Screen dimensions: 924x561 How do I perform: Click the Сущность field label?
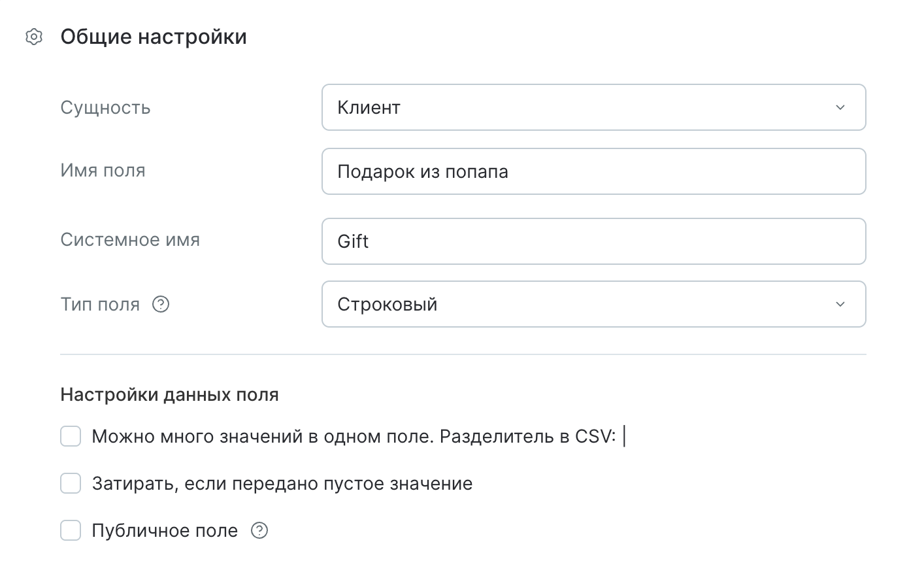[x=105, y=107]
